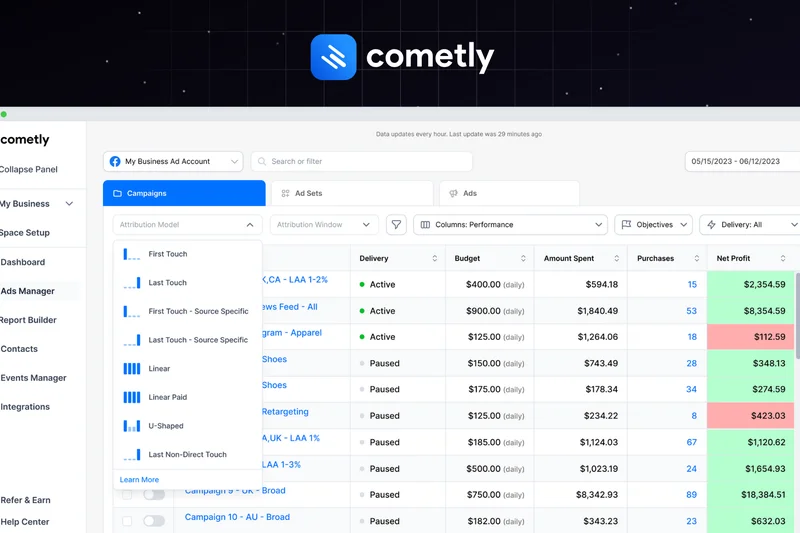The image size is (800, 533).
Task: Open Space Setup in the sidebar
Action: pyautogui.click(x=24, y=233)
